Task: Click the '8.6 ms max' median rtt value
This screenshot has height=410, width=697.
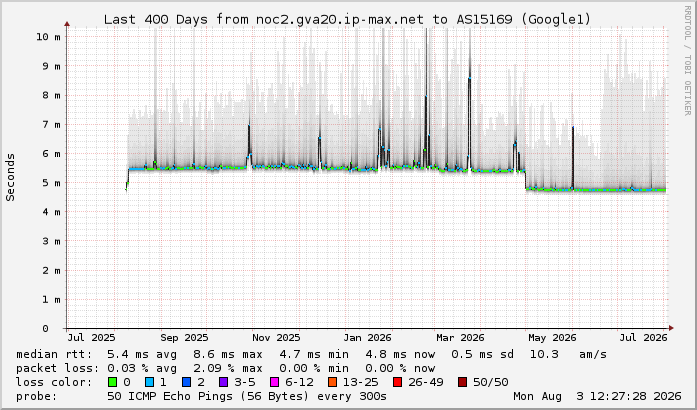Action: pos(228,354)
